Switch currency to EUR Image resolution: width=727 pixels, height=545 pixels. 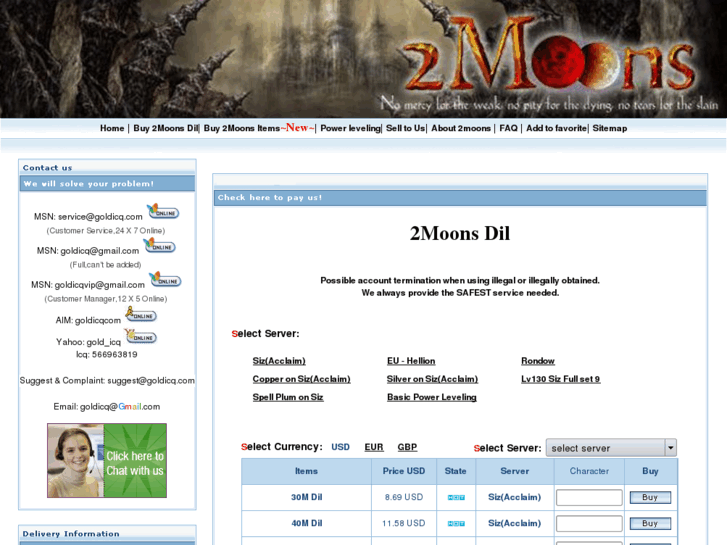(374, 447)
